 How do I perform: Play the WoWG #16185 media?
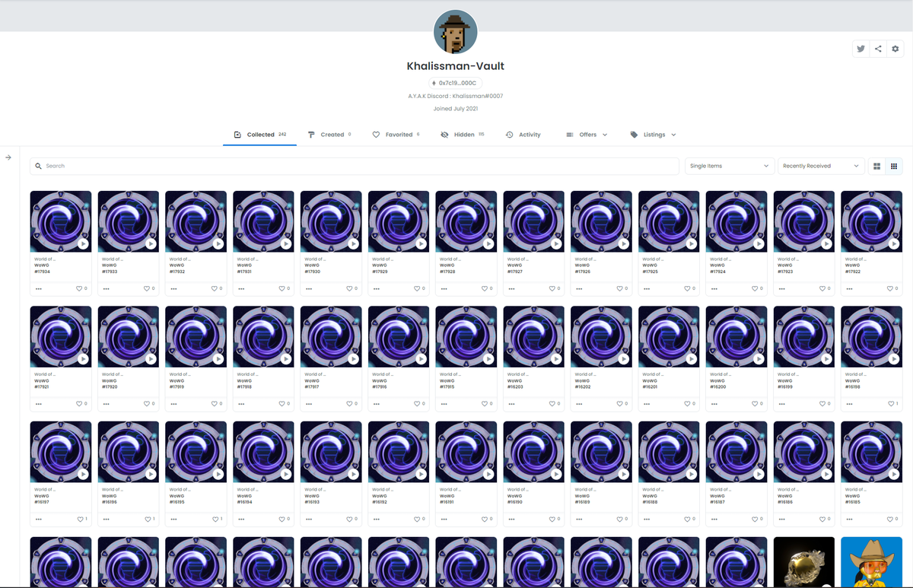point(893,474)
